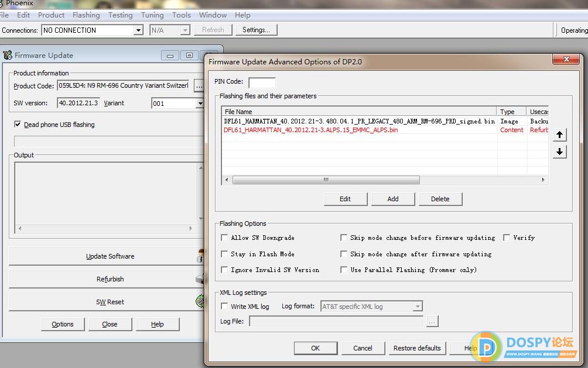This screenshot has width=588, height=368.
Task: Click Help in Firmware Update window
Action: coord(158,324)
